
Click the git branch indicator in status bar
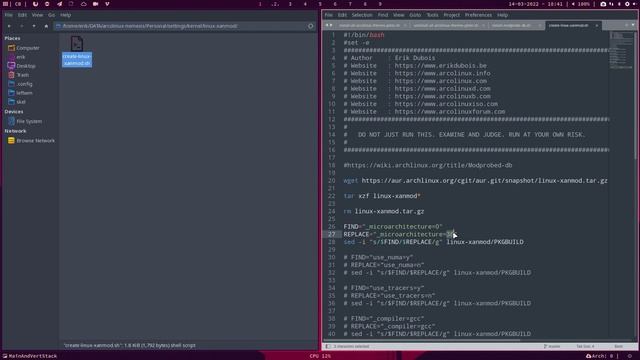pos(552,347)
